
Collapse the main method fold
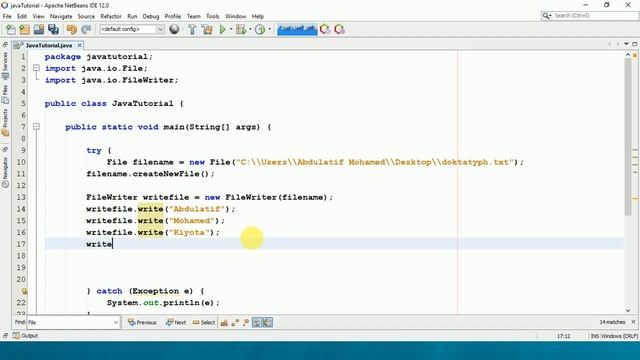tap(36, 127)
